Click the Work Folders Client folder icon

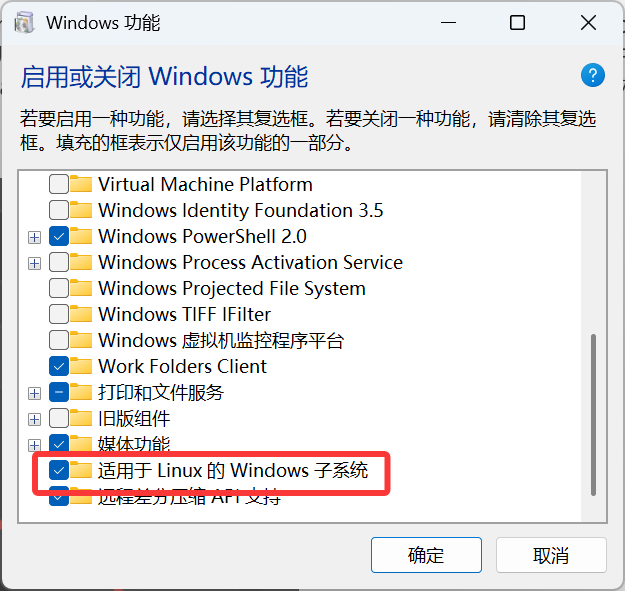tap(81, 366)
